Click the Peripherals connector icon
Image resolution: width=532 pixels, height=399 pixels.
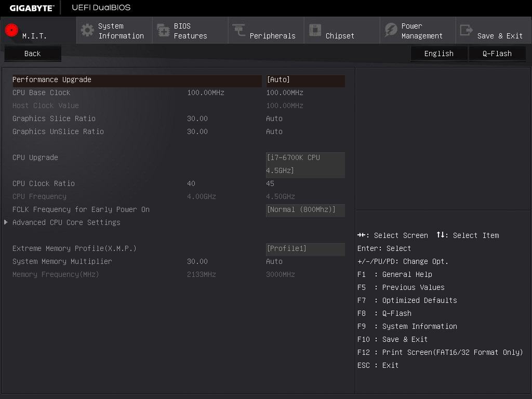click(x=239, y=30)
